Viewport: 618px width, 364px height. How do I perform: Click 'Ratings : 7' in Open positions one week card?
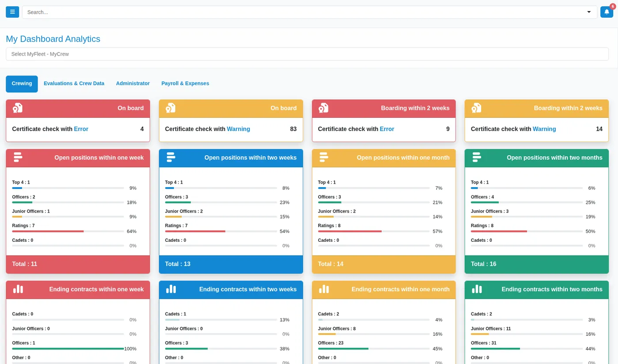click(x=23, y=225)
